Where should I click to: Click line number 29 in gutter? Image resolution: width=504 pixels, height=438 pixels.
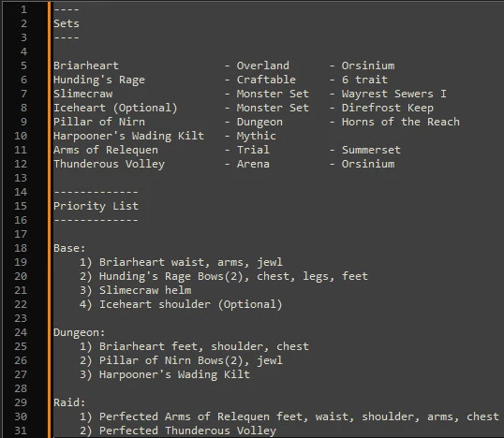(x=21, y=402)
